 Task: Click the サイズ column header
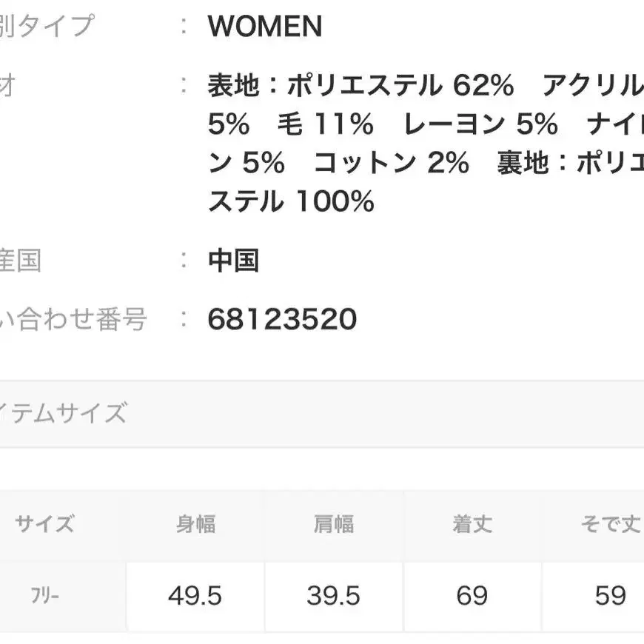point(44,525)
